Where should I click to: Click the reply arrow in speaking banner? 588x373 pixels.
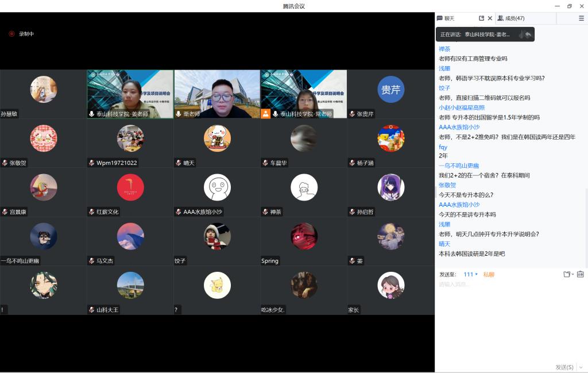click(528, 34)
